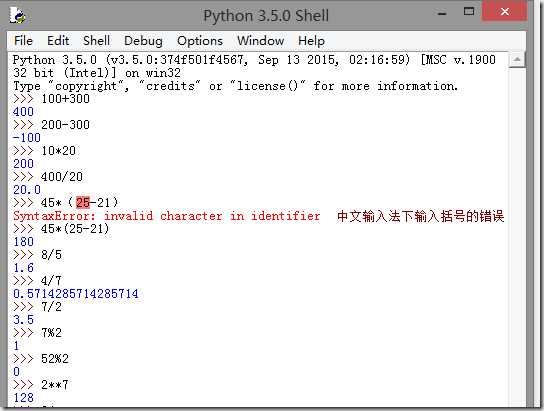Open the Help menu

pos(312,41)
